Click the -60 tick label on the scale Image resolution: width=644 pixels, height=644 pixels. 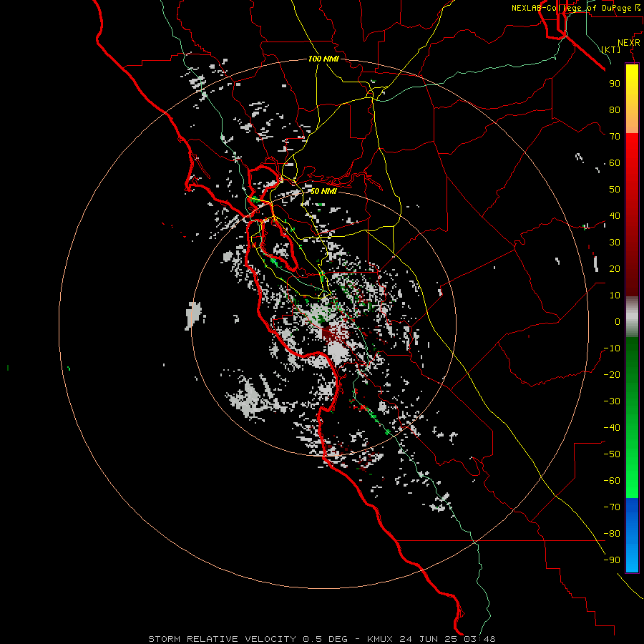pyautogui.click(x=612, y=481)
